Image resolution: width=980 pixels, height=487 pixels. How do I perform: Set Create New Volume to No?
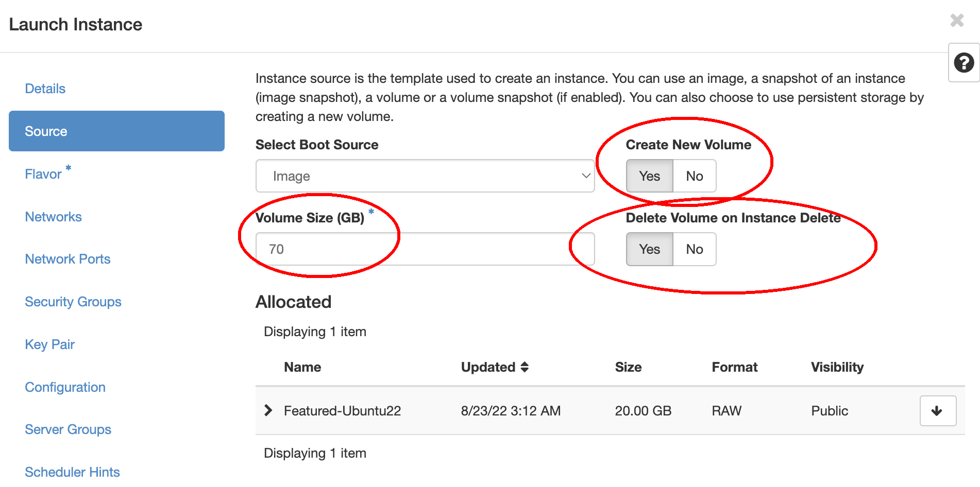pyautogui.click(x=694, y=176)
